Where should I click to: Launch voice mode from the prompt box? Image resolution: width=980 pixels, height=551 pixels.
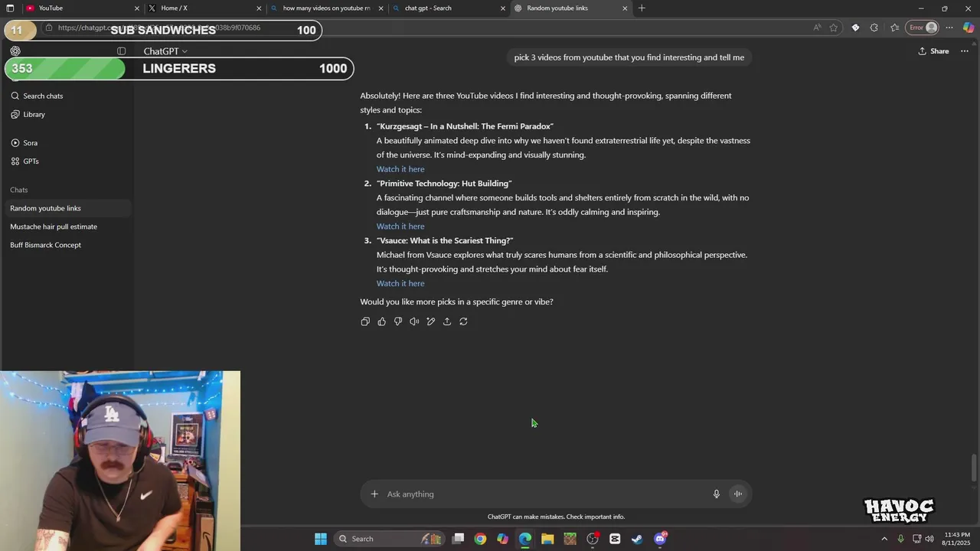click(738, 494)
